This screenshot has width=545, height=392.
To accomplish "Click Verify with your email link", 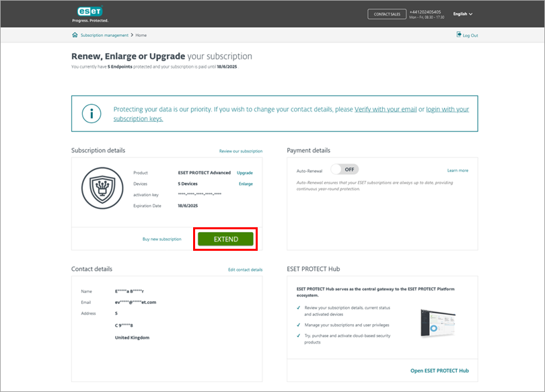I will (386, 109).
